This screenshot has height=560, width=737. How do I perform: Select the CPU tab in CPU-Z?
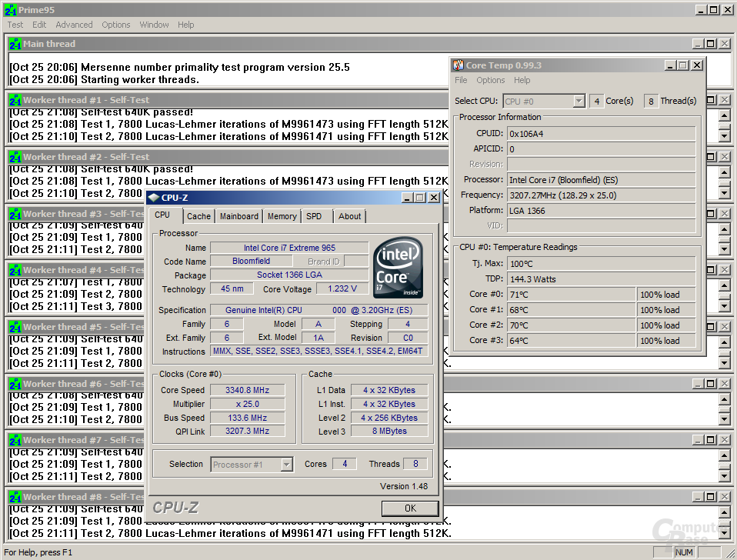click(x=162, y=215)
